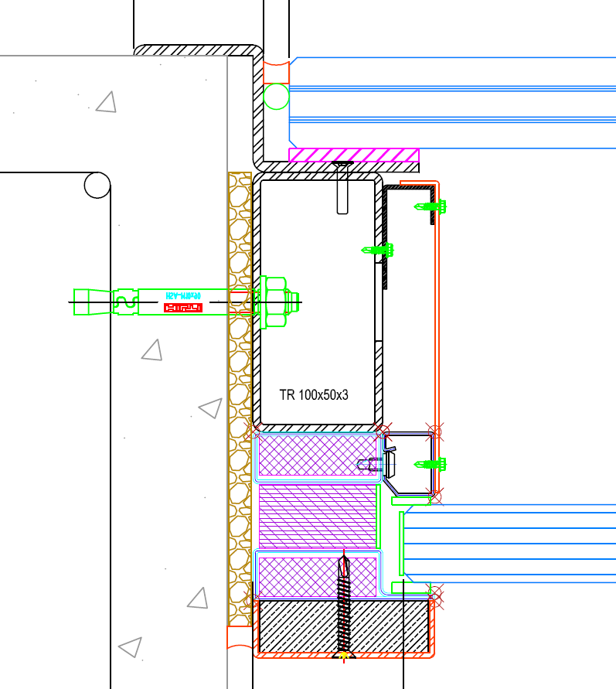Screen dimensions: 616x689
Task: Click the green rivet in lower clip profile
Action: [431, 464]
